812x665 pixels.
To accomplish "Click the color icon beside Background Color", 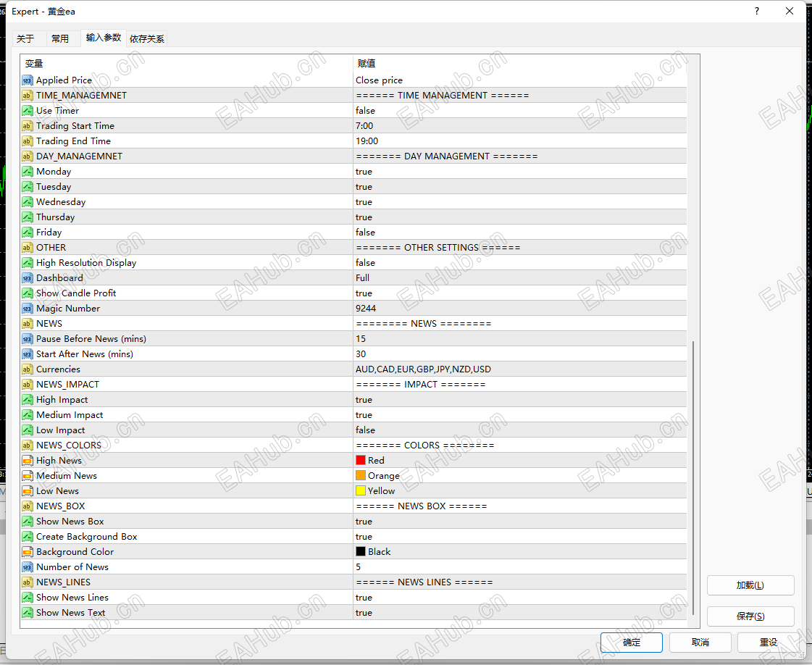I will 28,552.
